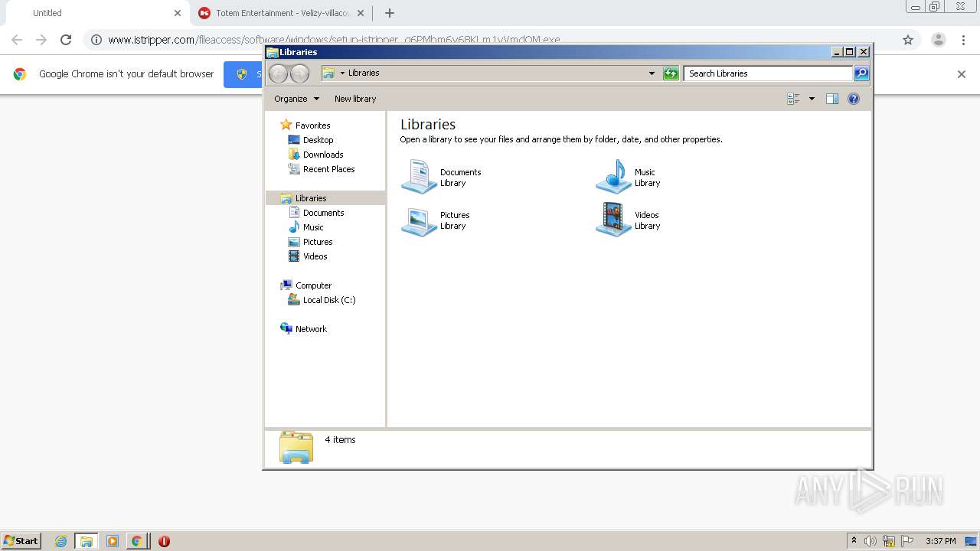Click the Libraries address breadcrumb
This screenshot has width=980, height=551.
coord(364,73)
